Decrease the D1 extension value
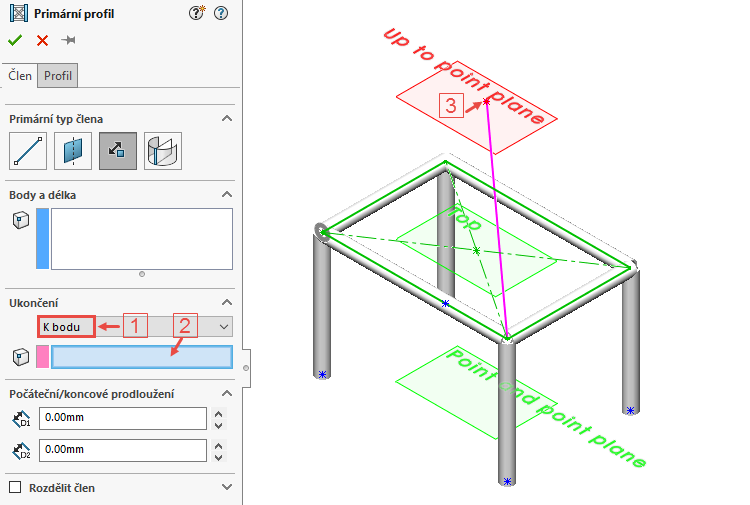Screen dimensions: 750x505 click(219, 425)
